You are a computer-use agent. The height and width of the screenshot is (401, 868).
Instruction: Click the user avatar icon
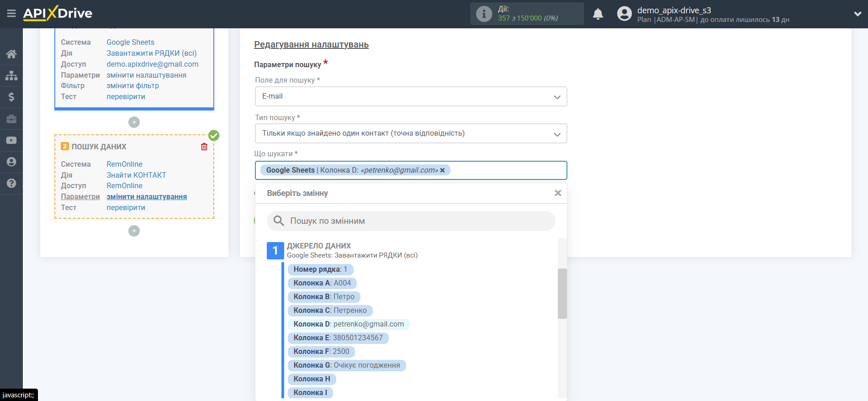coord(625,14)
